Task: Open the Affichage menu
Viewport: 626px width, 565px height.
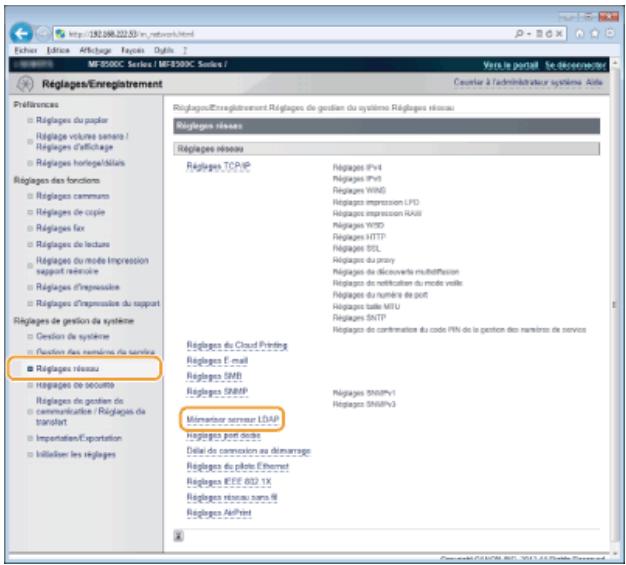Action: tap(95, 50)
